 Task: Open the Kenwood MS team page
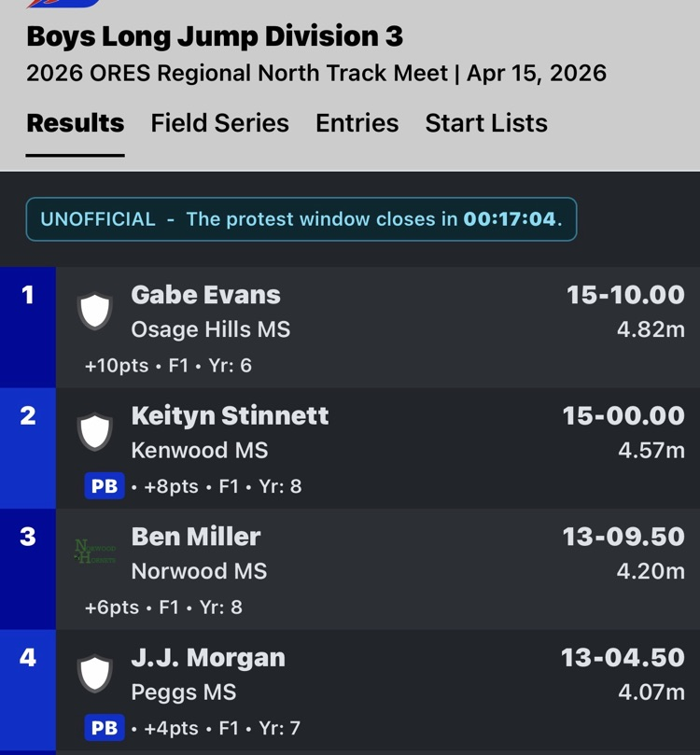[199, 450]
